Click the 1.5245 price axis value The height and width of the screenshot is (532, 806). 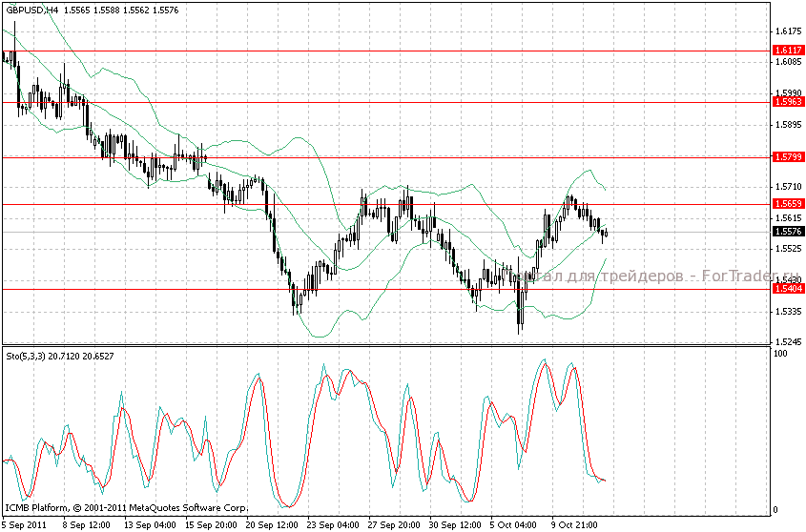(788, 341)
